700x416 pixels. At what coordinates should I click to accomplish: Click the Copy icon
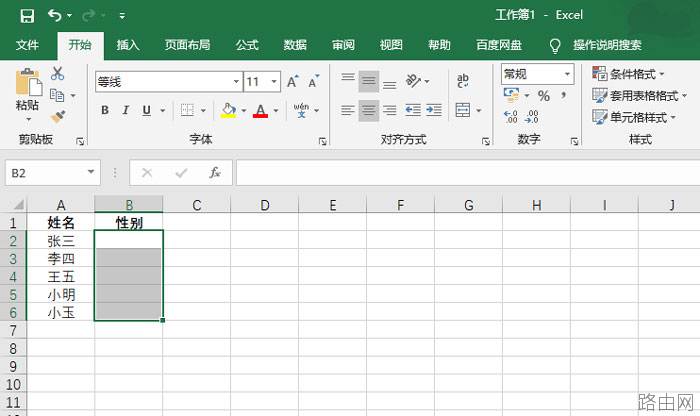[57, 96]
